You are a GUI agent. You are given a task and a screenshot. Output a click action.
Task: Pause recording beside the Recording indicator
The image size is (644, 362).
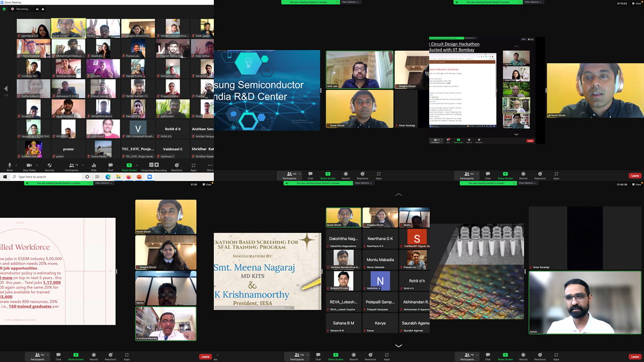pos(37,9)
